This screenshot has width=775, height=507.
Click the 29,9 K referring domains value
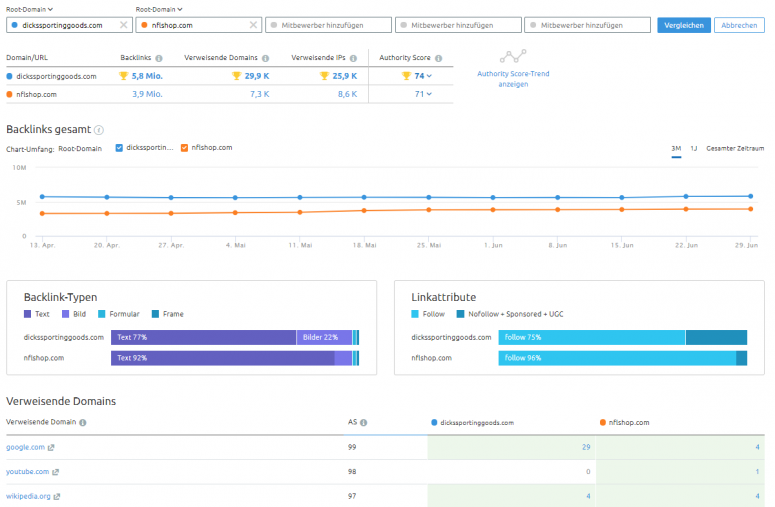click(257, 76)
